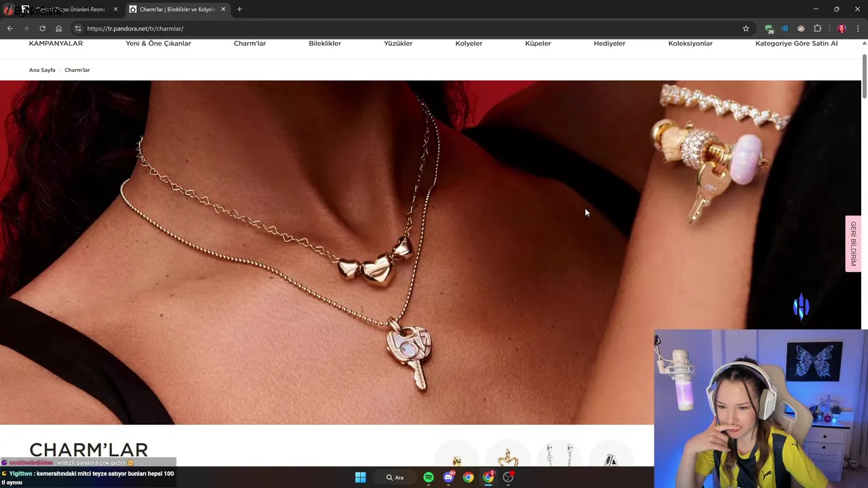Open the Kolyeler menu

(x=469, y=43)
